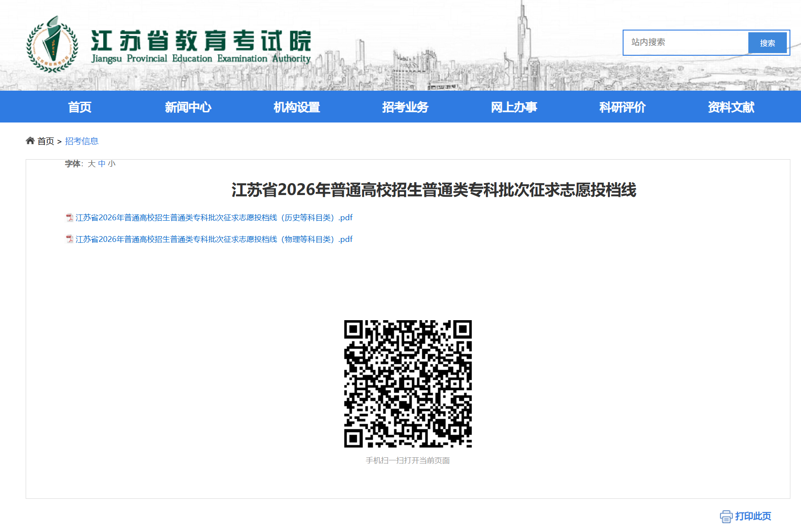This screenshot has width=801, height=532.
Task: Click the home icon in breadcrumb
Action: tap(30, 141)
